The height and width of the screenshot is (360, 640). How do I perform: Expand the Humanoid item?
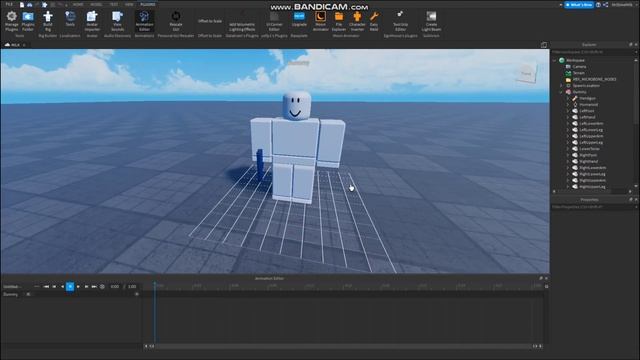point(568,105)
